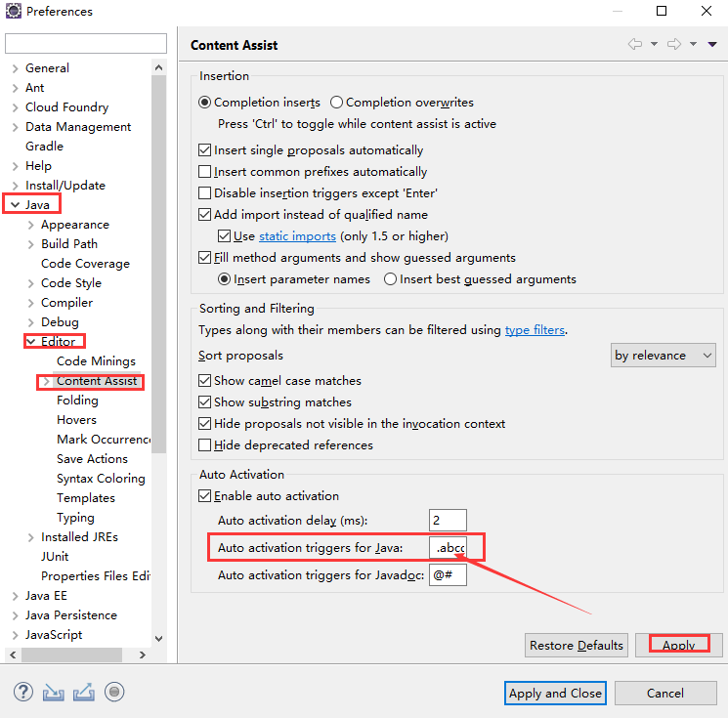The image size is (728, 718).
Task: Click horizontal scrollbar right arrow
Action: [x=143, y=655]
